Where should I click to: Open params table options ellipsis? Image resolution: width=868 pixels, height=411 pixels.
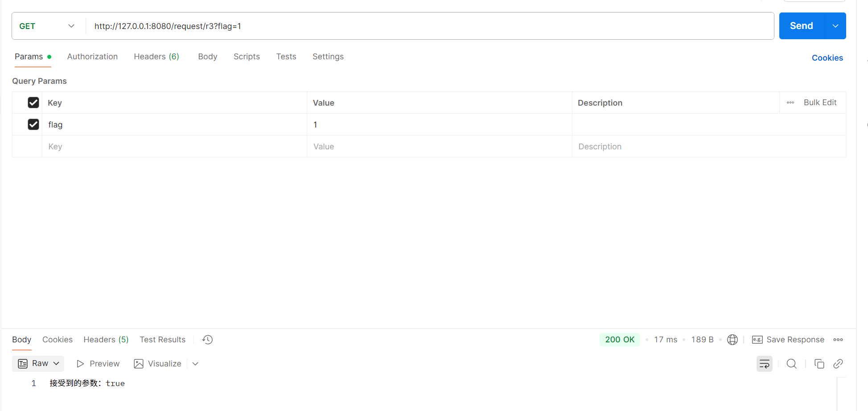point(790,103)
